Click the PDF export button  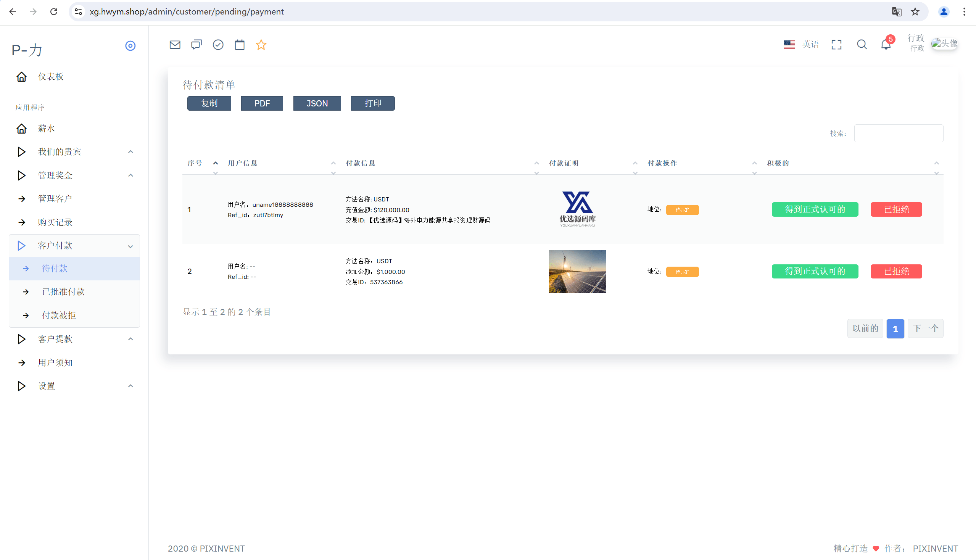tap(262, 103)
